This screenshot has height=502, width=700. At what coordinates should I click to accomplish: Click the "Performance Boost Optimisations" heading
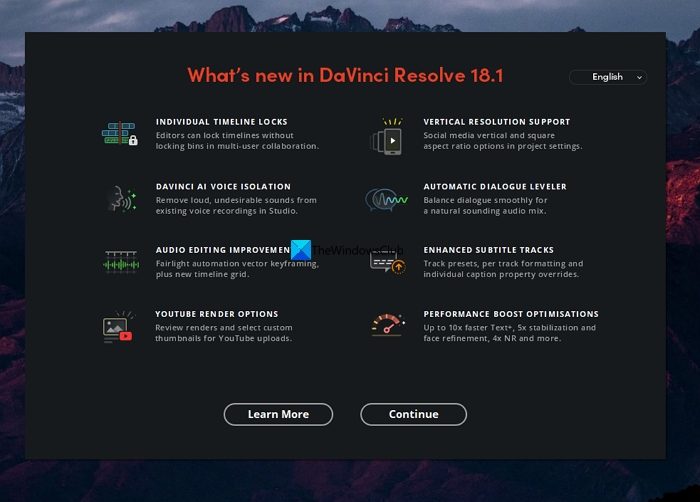coord(511,314)
